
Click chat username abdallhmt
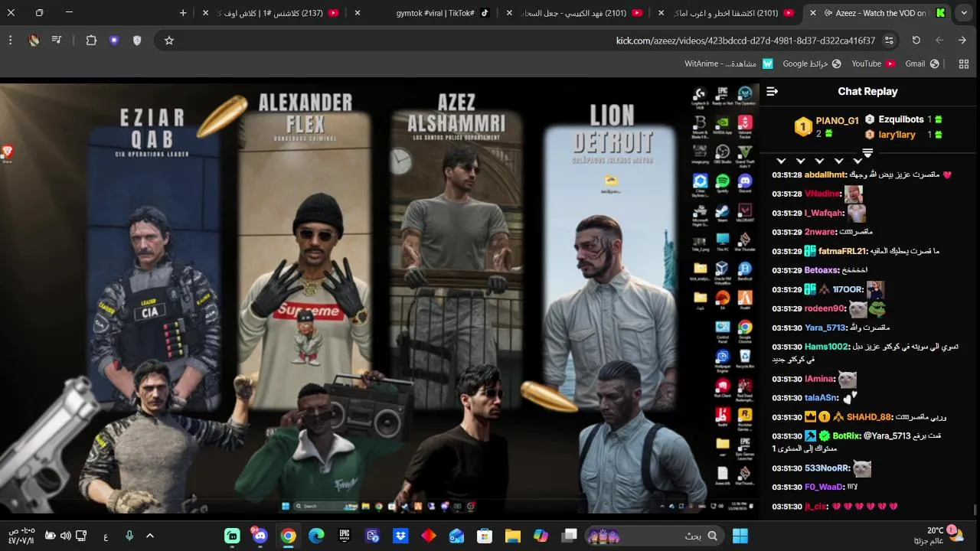(823, 174)
